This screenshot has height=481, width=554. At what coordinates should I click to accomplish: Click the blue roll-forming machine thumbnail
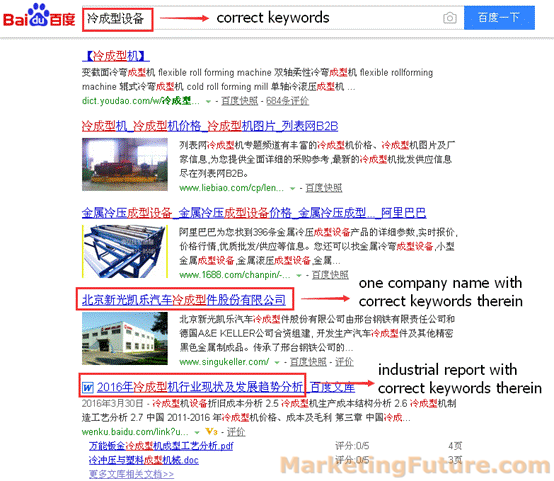pos(125,251)
